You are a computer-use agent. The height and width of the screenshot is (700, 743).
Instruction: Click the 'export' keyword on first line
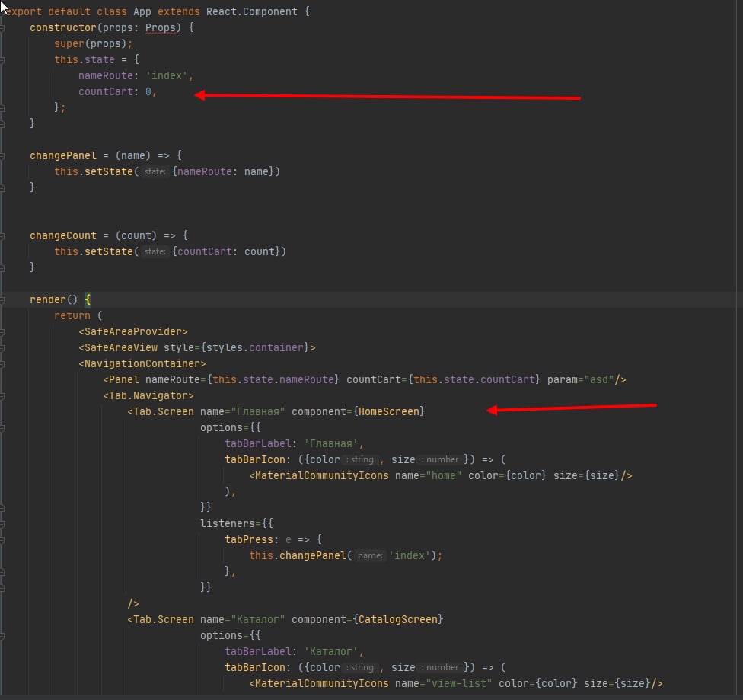tap(24, 11)
